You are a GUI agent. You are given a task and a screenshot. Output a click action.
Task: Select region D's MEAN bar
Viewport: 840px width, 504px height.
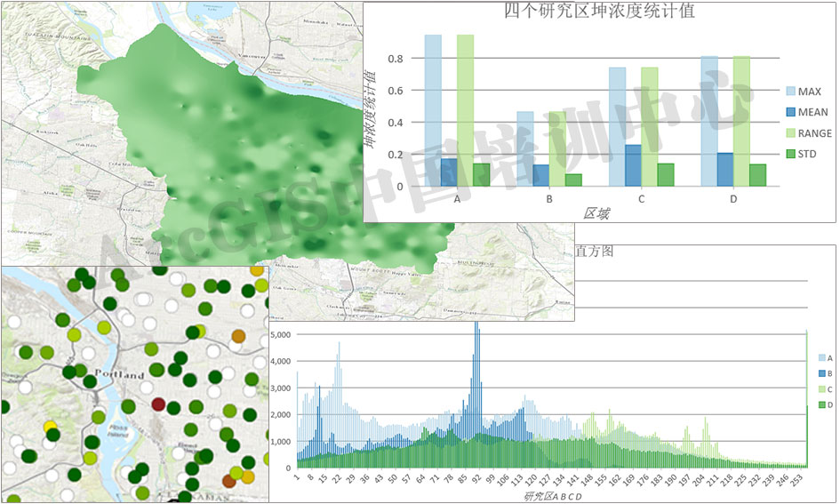click(725, 170)
